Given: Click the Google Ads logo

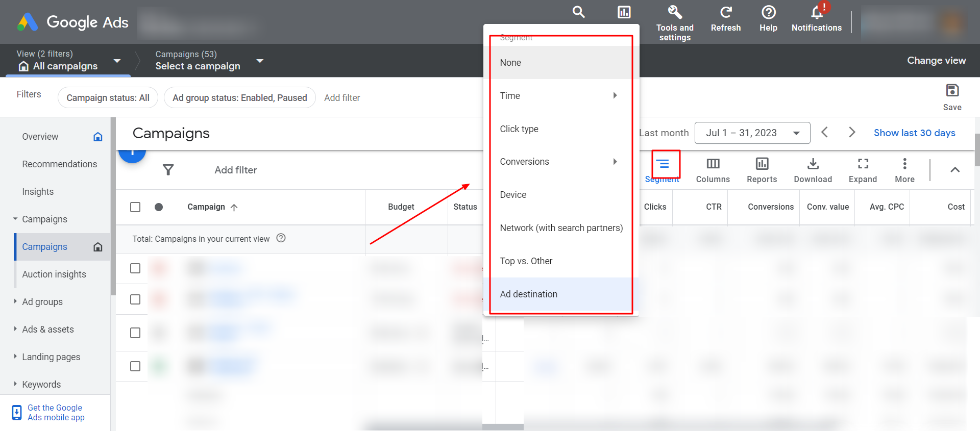Looking at the screenshot, I should point(72,22).
